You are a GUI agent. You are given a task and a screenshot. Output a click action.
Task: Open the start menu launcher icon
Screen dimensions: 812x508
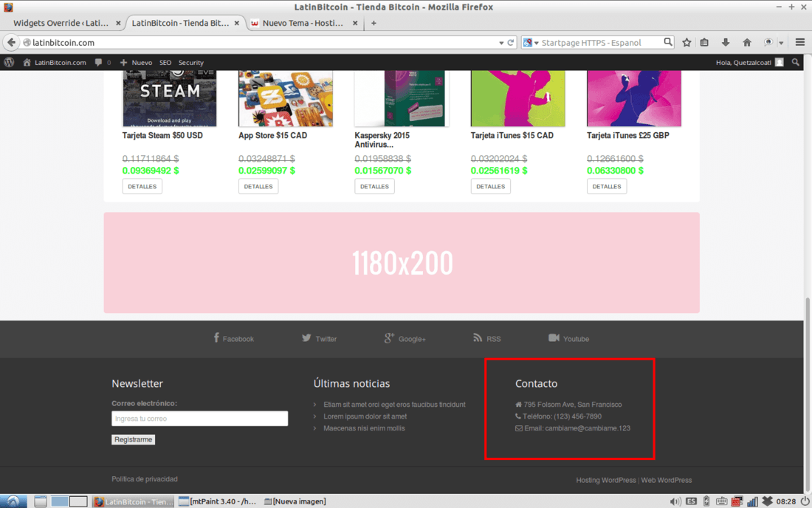(13, 501)
